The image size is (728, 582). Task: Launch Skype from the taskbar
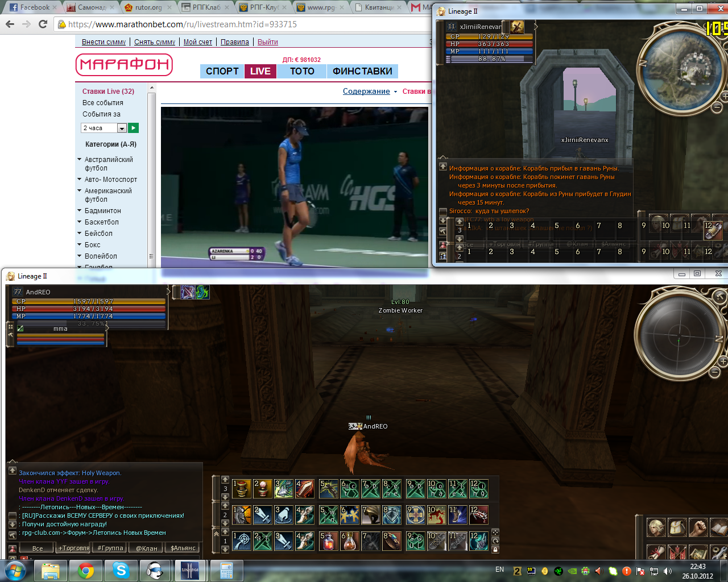[121, 570]
